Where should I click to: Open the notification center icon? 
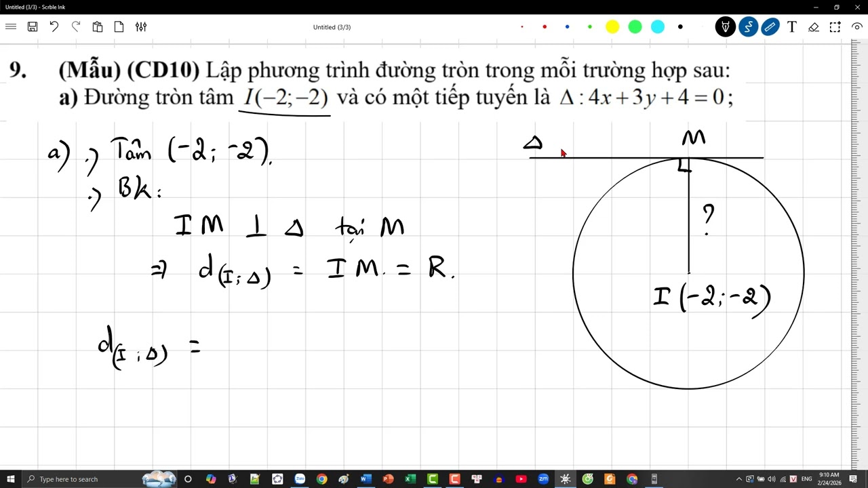pyautogui.click(x=854, y=479)
